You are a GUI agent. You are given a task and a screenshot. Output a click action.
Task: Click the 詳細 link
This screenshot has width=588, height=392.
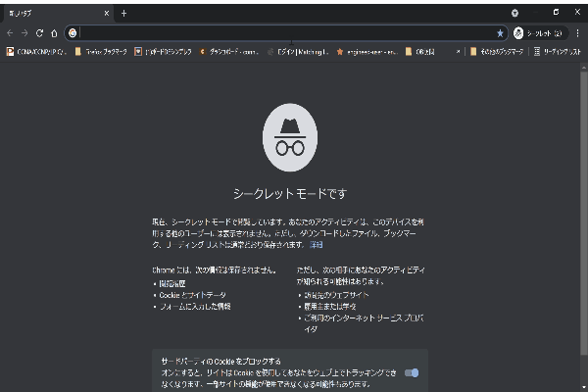point(317,245)
